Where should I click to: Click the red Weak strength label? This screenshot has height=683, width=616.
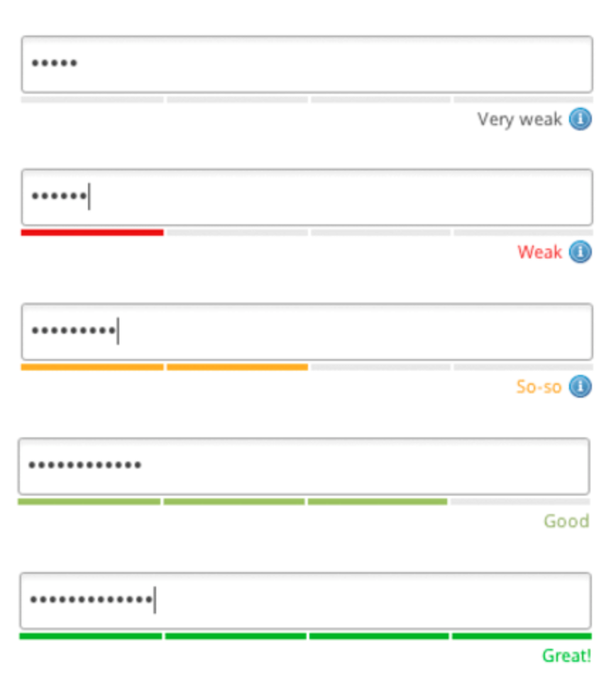click(540, 252)
